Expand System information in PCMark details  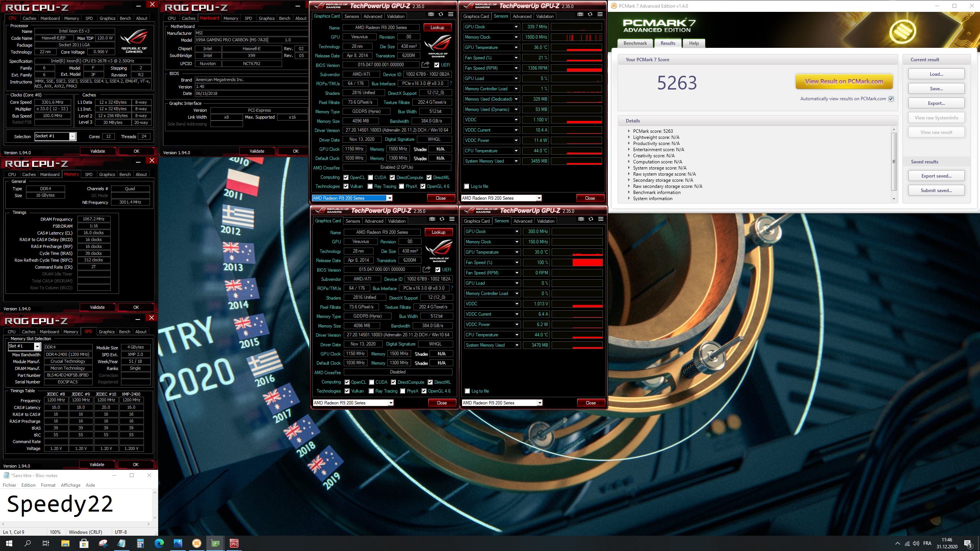coord(629,198)
